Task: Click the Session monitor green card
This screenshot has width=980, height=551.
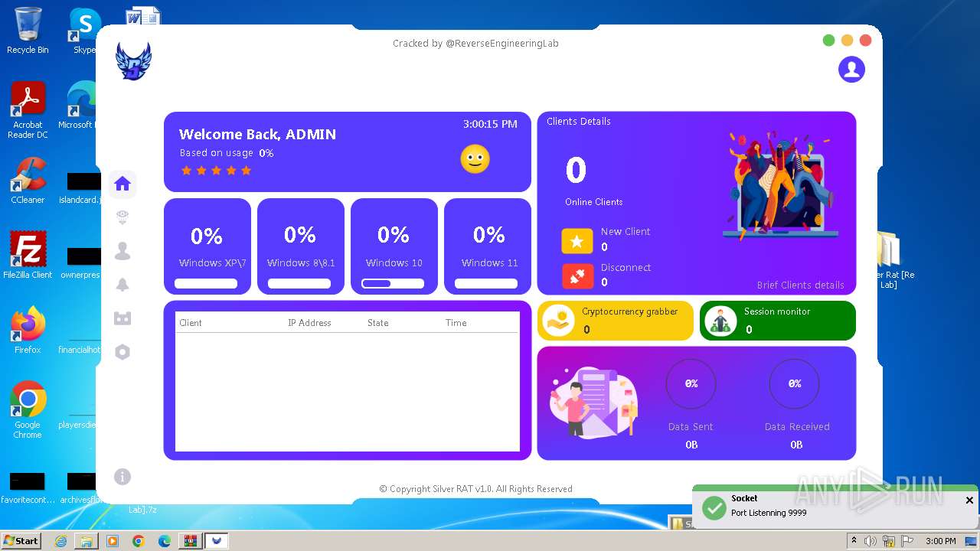Action: 778,321
